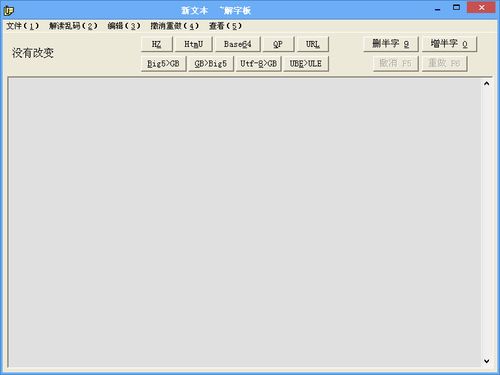Click the UBE>ULE conversion button
This screenshot has height=375, width=500.
[306, 64]
